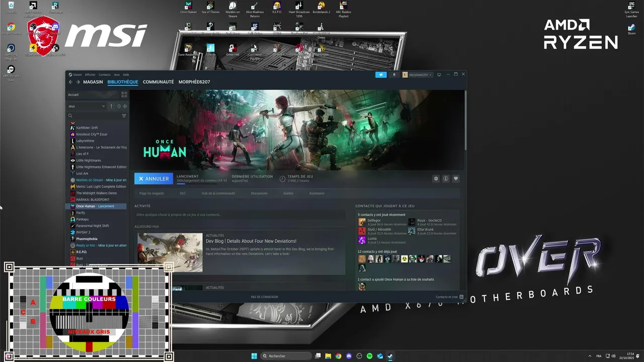The width and height of the screenshot is (644, 362).
Task: Open Google Chrome desktop icon
Action: tap(11, 29)
